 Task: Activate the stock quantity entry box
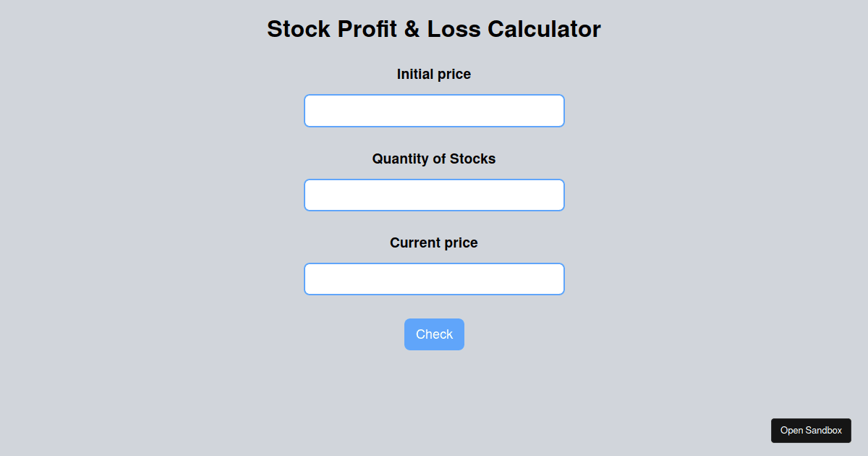[434, 195]
